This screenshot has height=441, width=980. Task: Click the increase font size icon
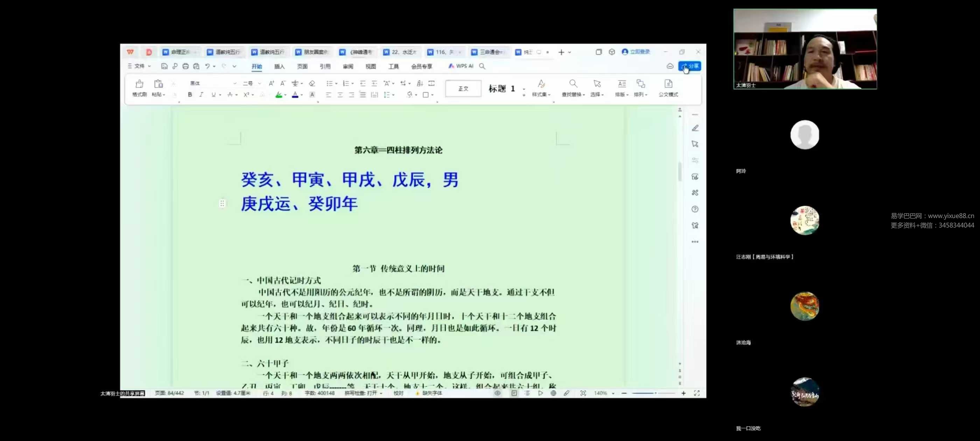271,83
